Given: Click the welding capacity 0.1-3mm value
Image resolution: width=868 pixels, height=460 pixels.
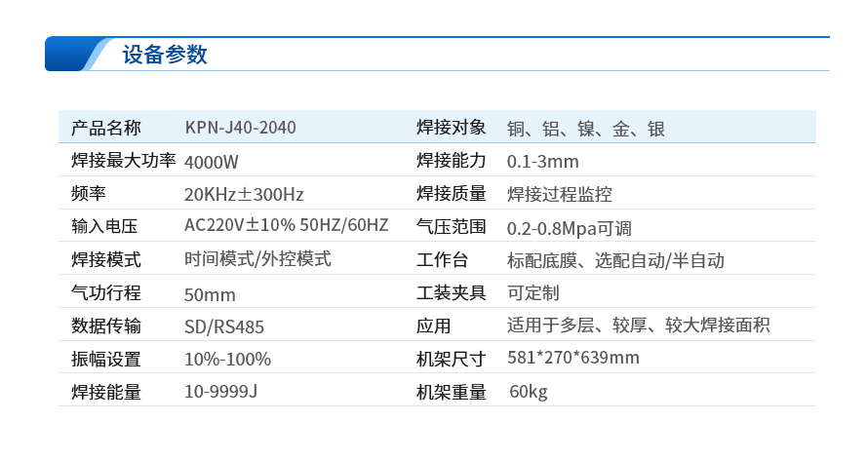Looking at the screenshot, I should tap(543, 161).
